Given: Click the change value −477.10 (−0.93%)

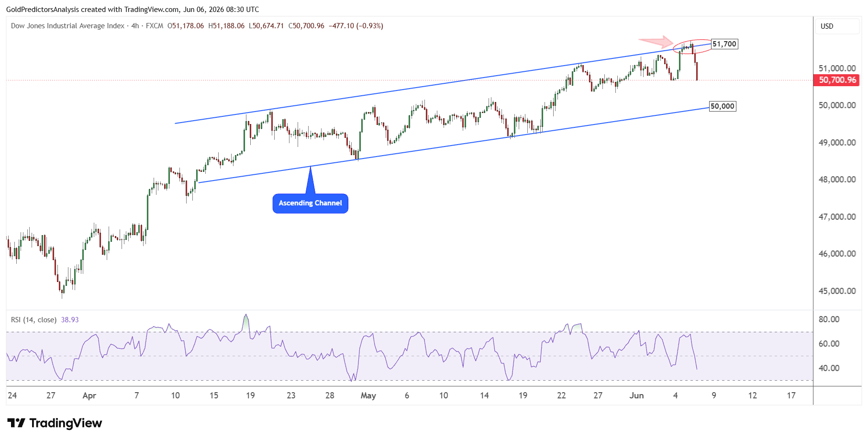Looking at the screenshot, I should click(356, 26).
